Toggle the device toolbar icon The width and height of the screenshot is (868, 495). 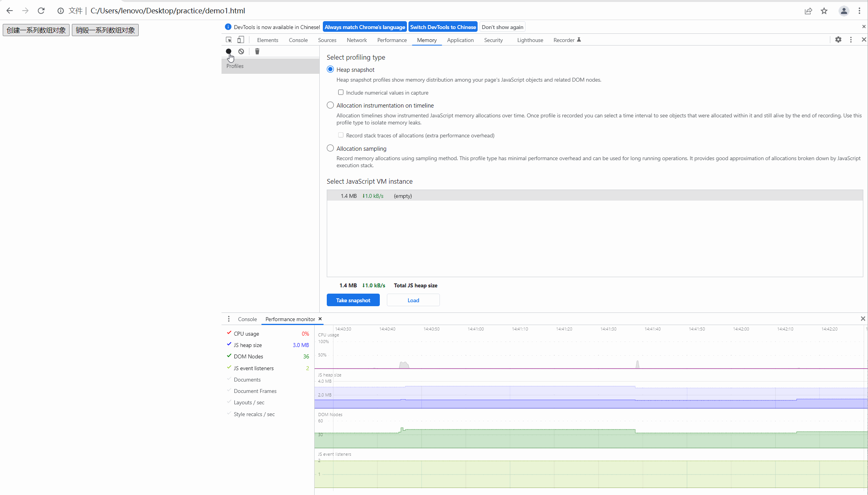tap(241, 40)
